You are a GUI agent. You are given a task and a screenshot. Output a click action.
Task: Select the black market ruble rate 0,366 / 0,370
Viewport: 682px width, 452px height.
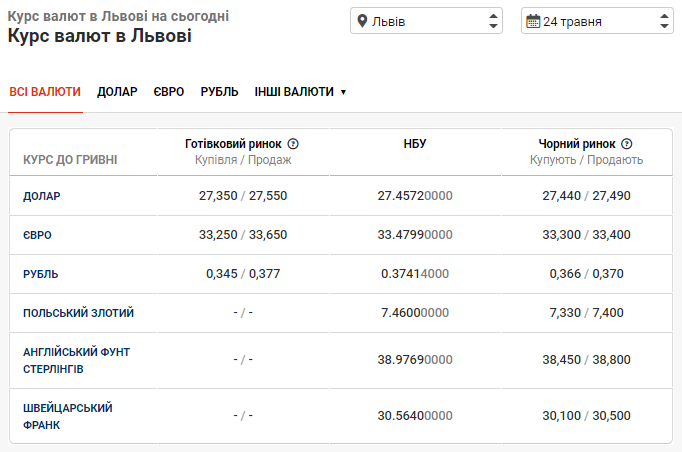click(x=586, y=274)
